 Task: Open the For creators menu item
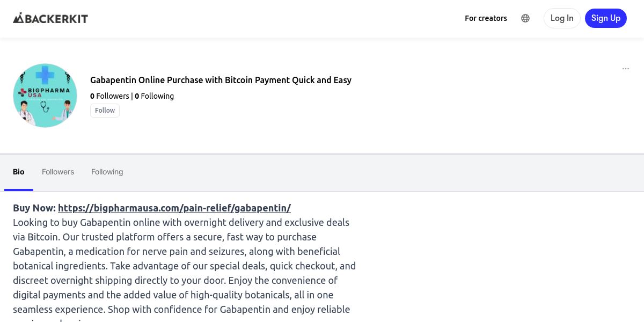[x=486, y=18]
